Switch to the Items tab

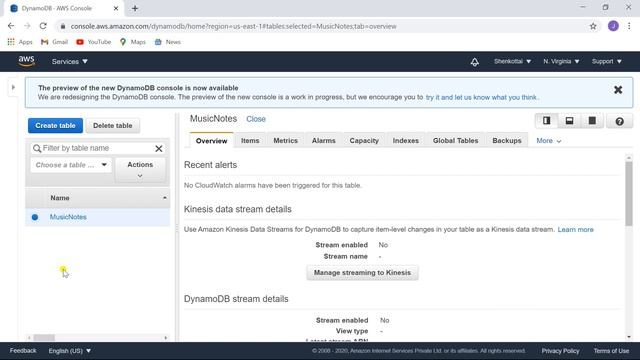[250, 140]
